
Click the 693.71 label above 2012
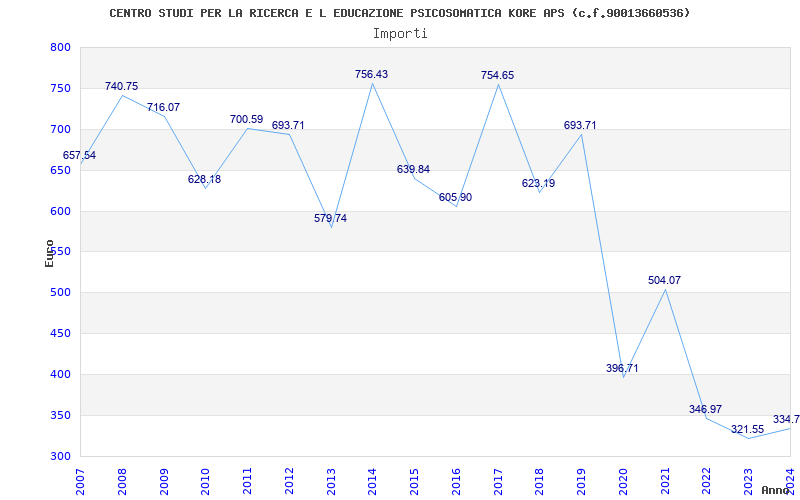pos(288,125)
